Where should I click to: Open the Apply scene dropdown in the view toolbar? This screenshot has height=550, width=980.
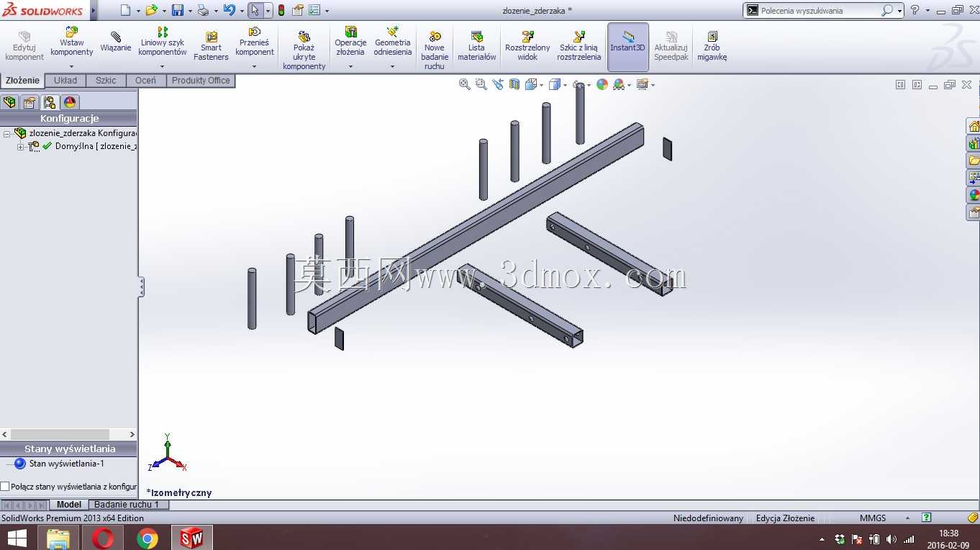630,85
